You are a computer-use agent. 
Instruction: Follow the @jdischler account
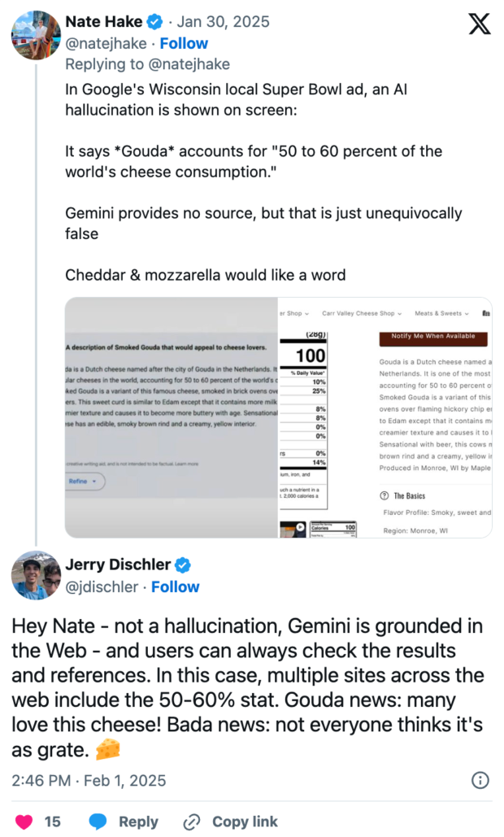176,586
